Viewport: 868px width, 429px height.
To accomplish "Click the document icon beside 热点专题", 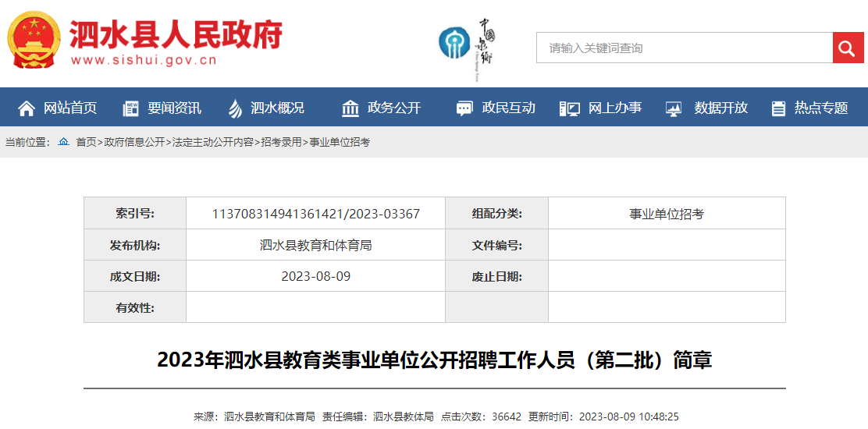I will pos(778,108).
